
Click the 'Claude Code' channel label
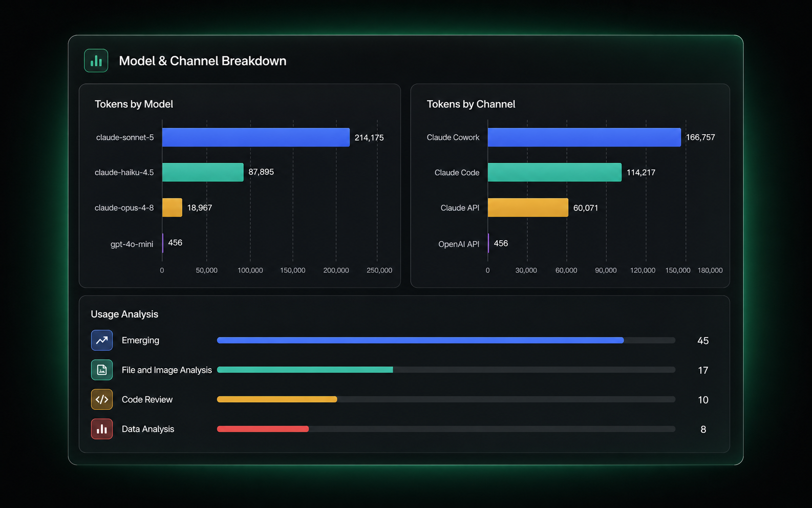[x=457, y=173]
